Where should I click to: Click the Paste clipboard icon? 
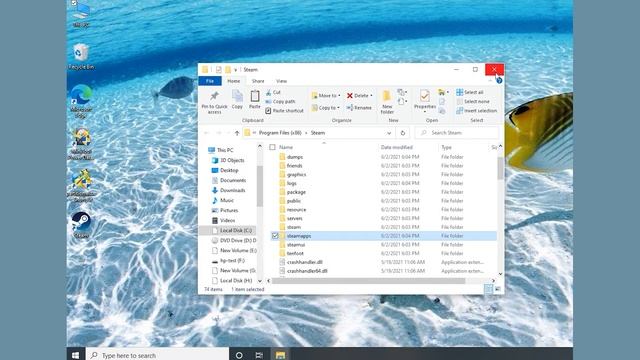pyautogui.click(x=255, y=97)
